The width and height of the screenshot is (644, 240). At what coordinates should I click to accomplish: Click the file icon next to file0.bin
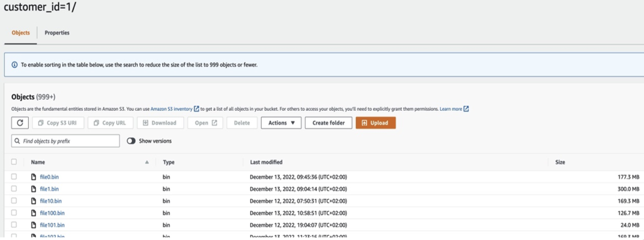point(34,177)
